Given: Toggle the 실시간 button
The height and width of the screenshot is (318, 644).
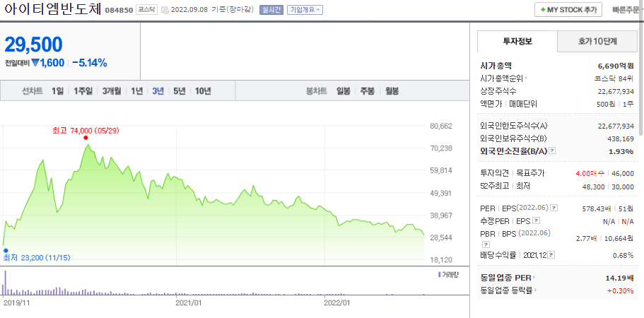Looking at the screenshot, I should tap(271, 10).
